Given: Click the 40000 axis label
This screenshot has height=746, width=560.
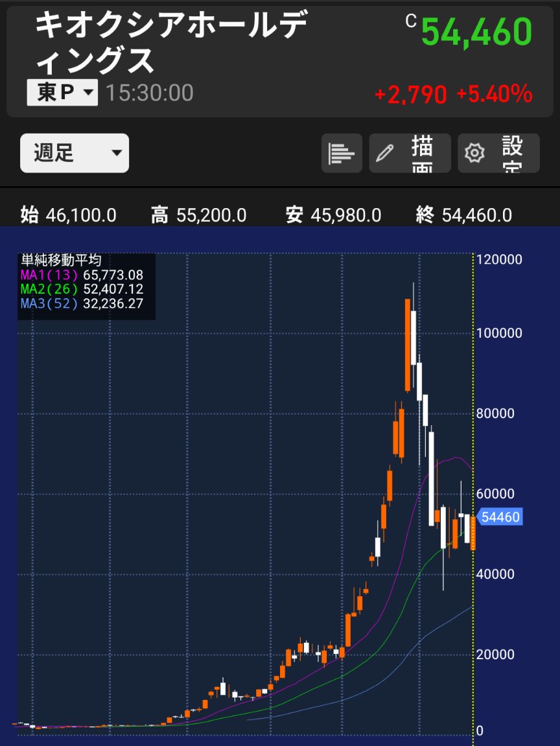Looking at the screenshot, I should coord(495,574).
